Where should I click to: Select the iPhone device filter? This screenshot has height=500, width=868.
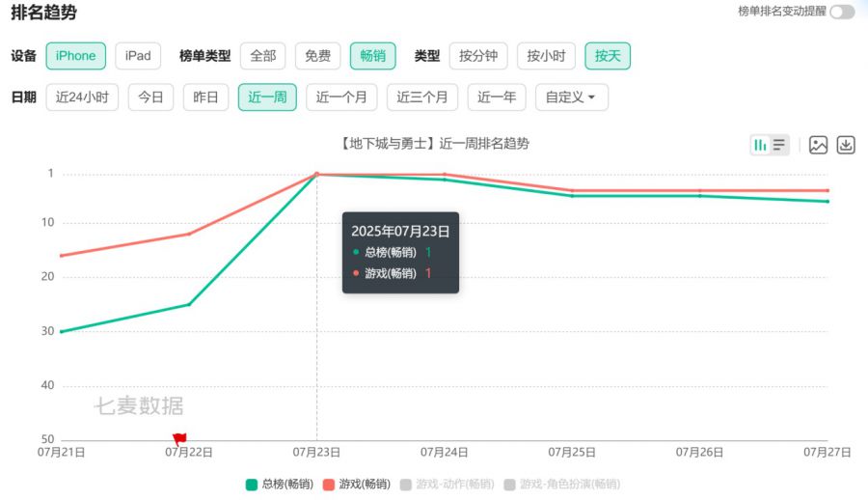76,56
